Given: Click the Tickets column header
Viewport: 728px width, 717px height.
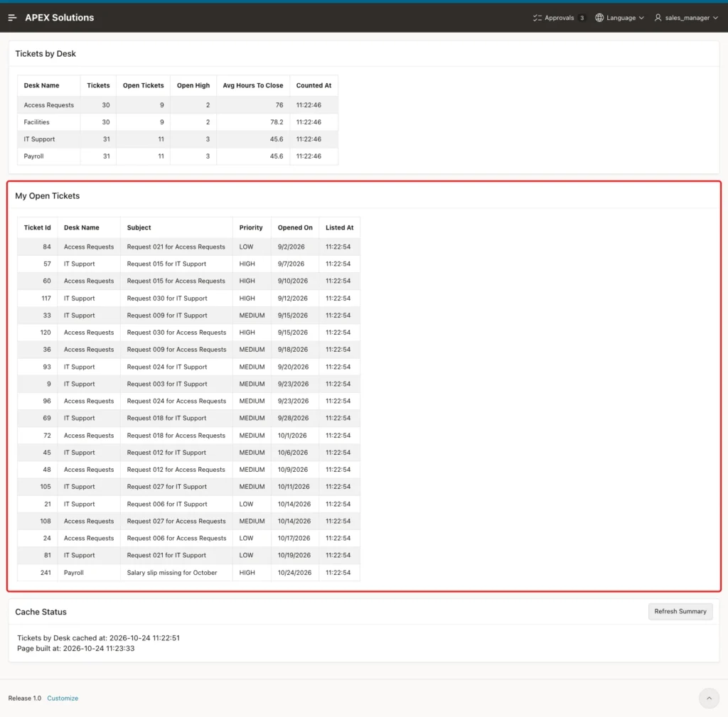Looking at the screenshot, I should [x=98, y=85].
